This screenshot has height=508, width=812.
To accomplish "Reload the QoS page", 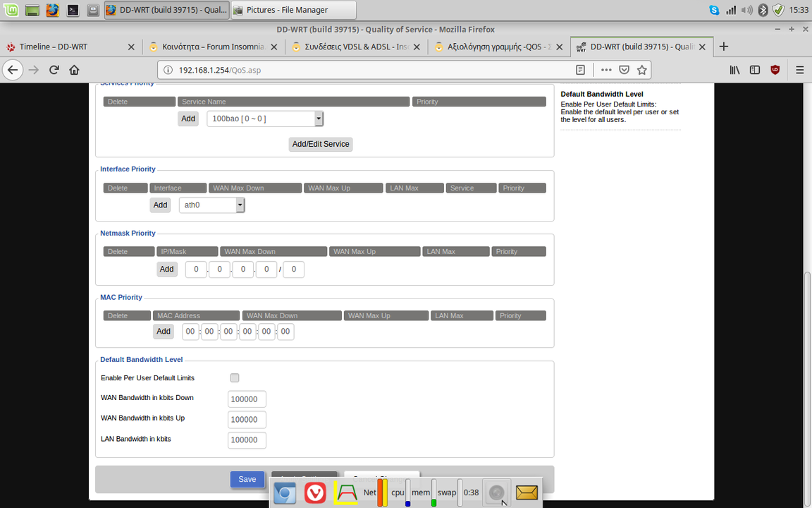I will (x=54, y=70).
